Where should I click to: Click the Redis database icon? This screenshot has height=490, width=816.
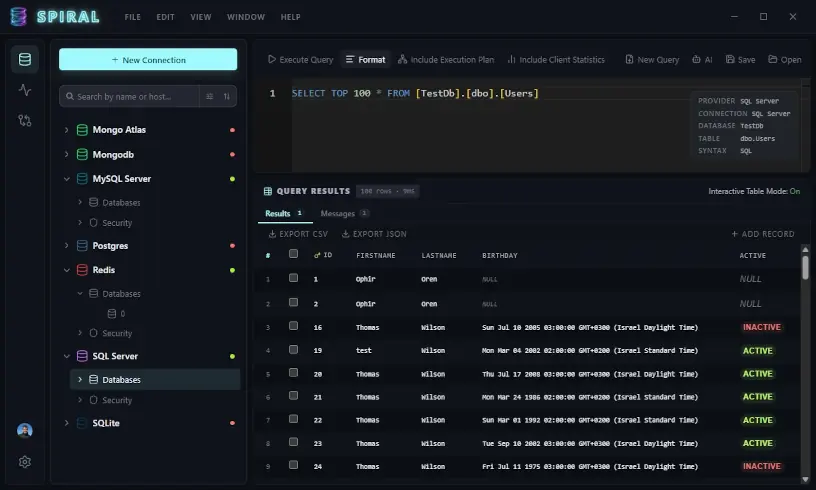pyautogui.click(x=82, y=270)
